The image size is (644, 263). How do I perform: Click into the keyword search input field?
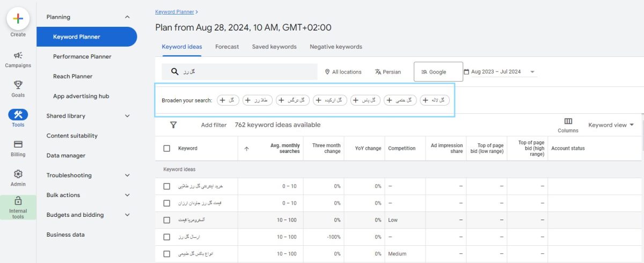(x=240, y=72)
